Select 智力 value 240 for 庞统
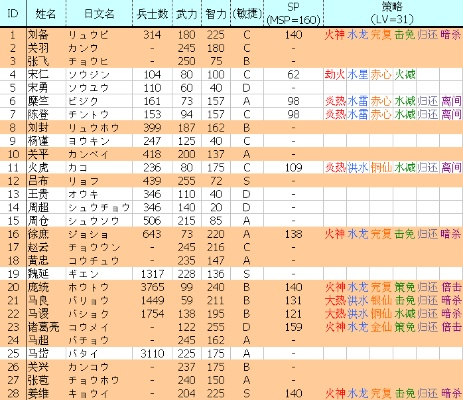 point(216,287)
